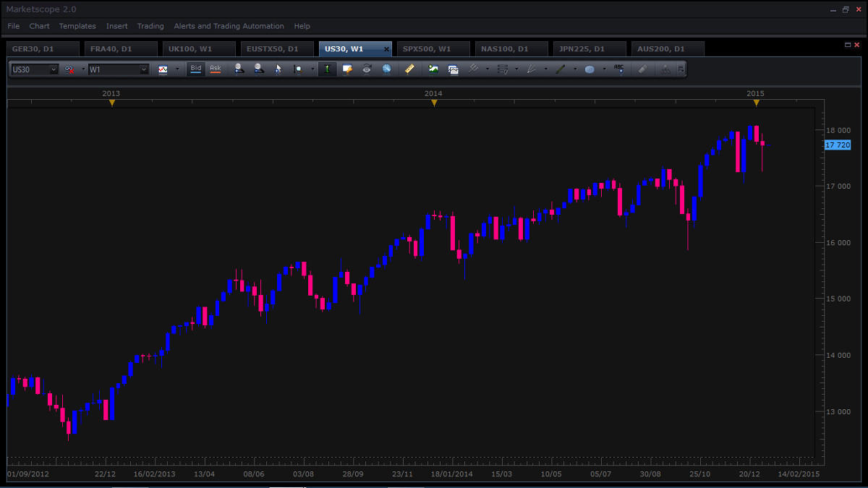Screen dimensions: 868x488
Task: Click the eye refresh view icon
Action: coord(367,69)
